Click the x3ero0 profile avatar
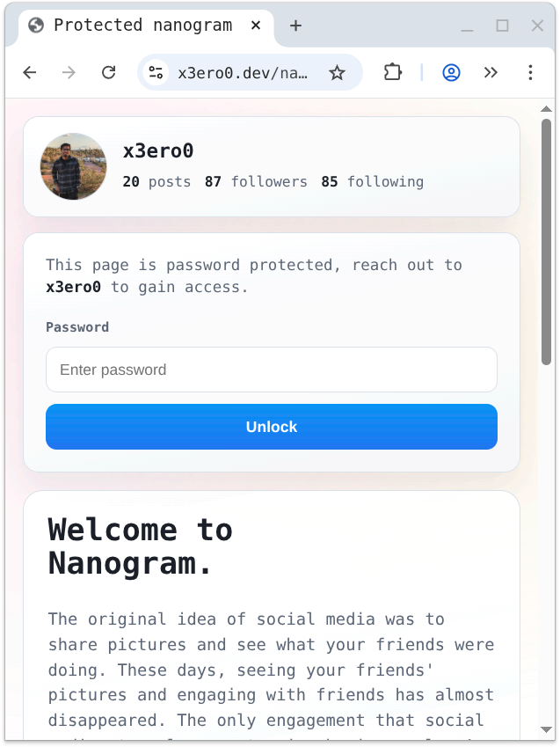Viewport: 560px width, 747px height. click(73, 166)
